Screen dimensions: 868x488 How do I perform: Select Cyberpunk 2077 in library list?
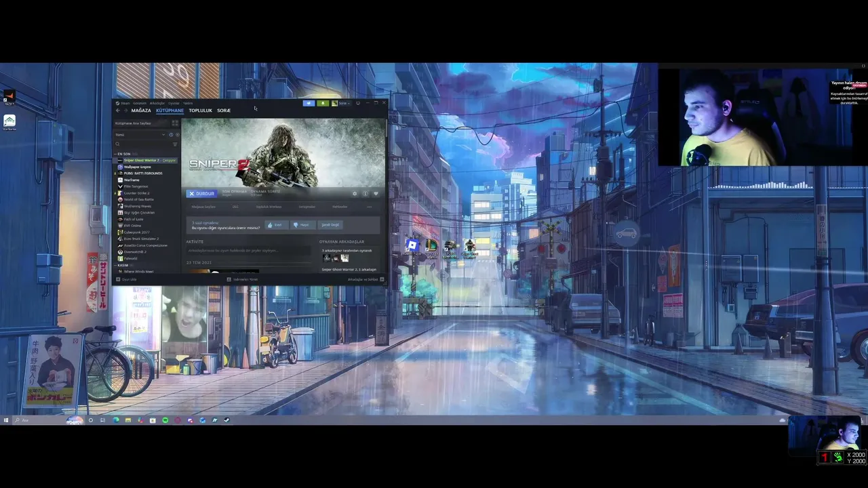(x=146, y=232)
